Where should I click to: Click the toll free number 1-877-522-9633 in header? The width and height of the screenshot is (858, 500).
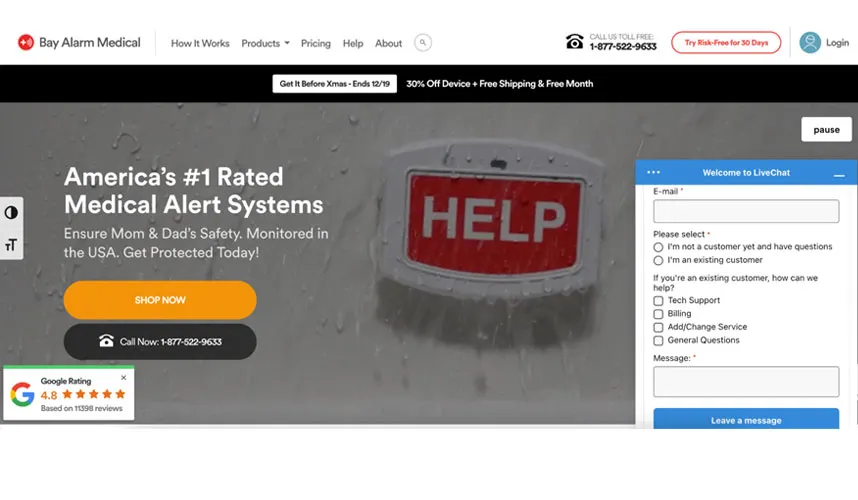(x=623, y=47)
